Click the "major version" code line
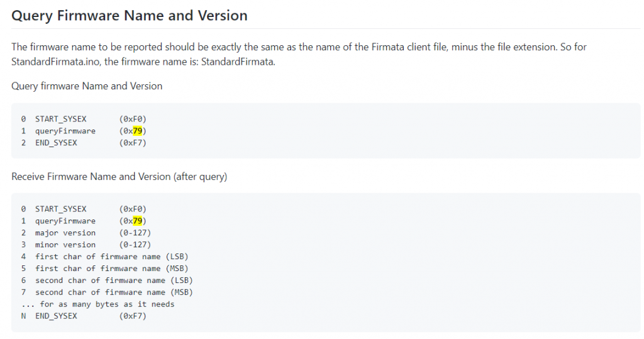This screenshot has height=339, width=644. coord(65,233)
